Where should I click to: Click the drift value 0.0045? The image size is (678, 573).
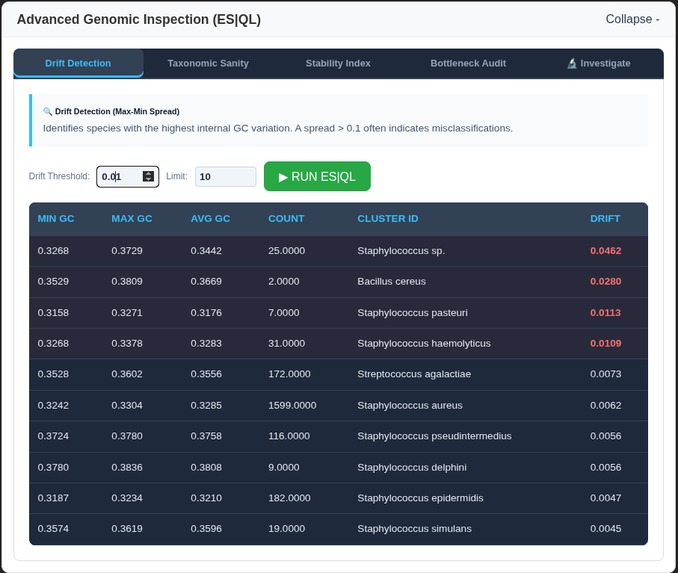point(606,529)
